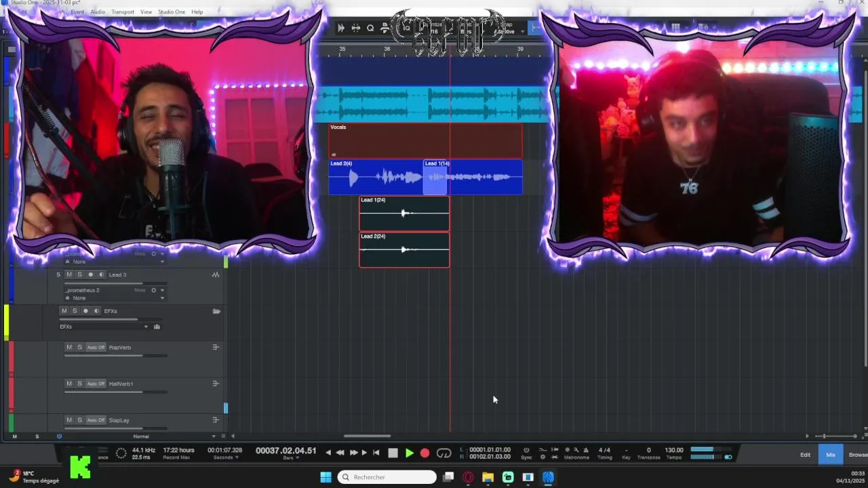The height and width of the screenshot is (488, 868).
Task: Open the Audio menu
Action: (98, 12)
